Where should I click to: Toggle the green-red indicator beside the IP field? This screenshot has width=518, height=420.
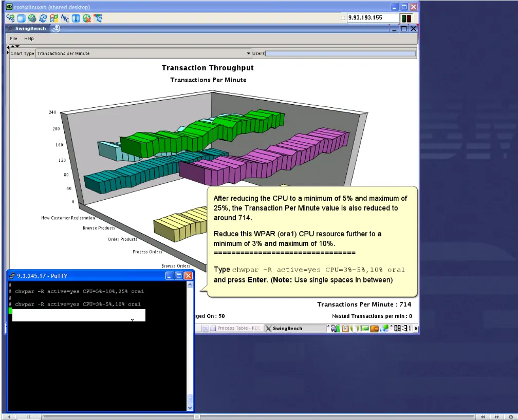click(406, 18)
